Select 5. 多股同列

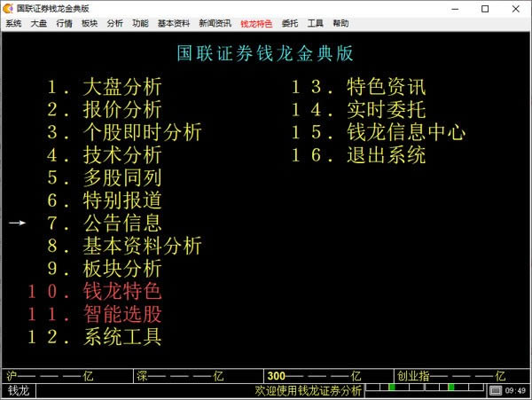point(105,177)
